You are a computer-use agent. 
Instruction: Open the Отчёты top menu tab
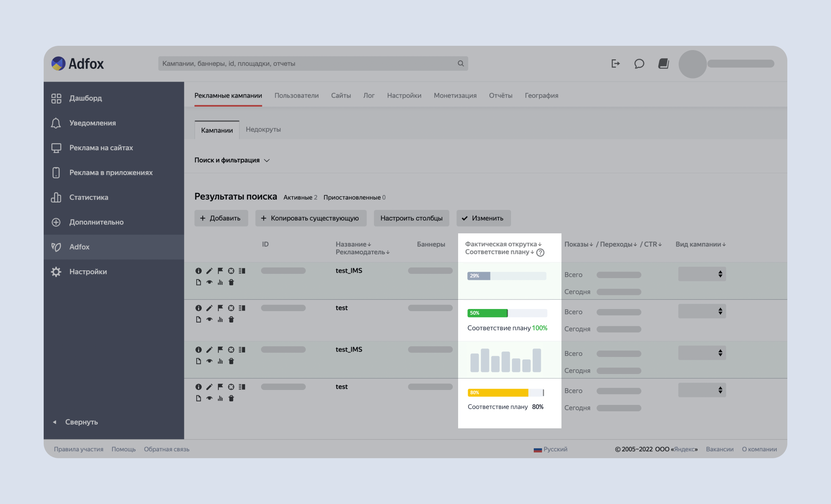pyautogui.click(x=500, y=96)
